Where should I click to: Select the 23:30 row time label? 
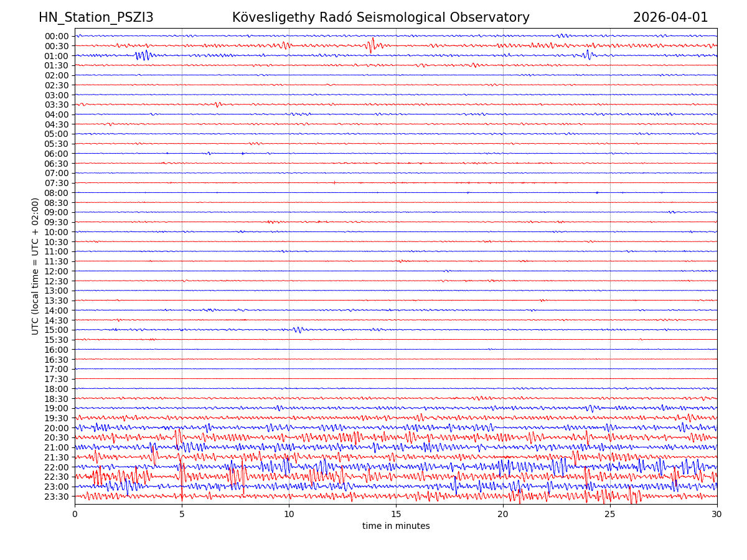click(57, 497)
